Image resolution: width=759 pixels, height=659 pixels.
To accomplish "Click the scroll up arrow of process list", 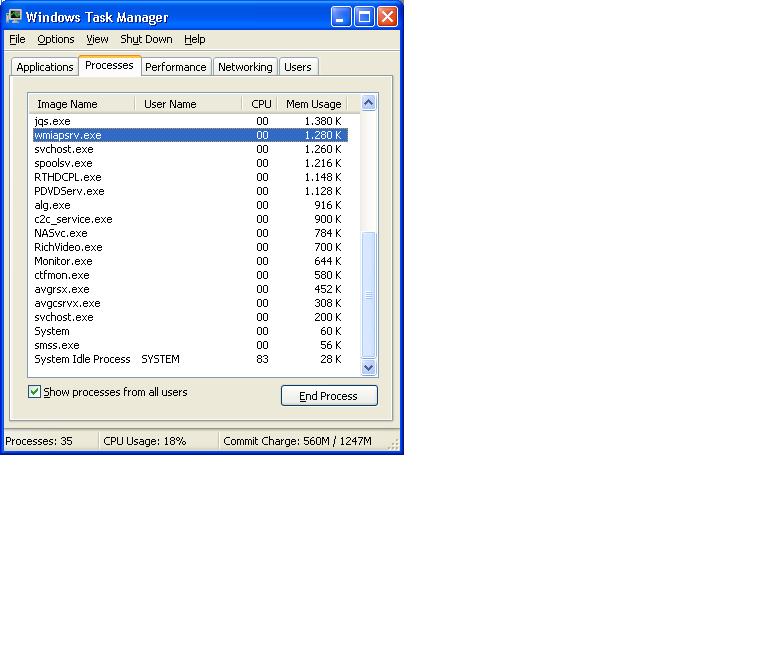I will coord(368,103).
